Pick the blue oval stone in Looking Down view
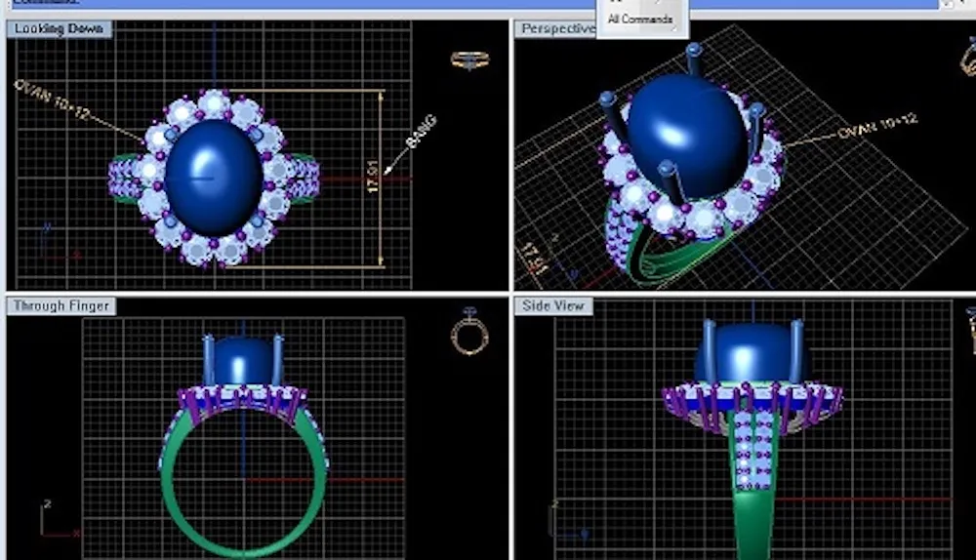 point(213,178)
